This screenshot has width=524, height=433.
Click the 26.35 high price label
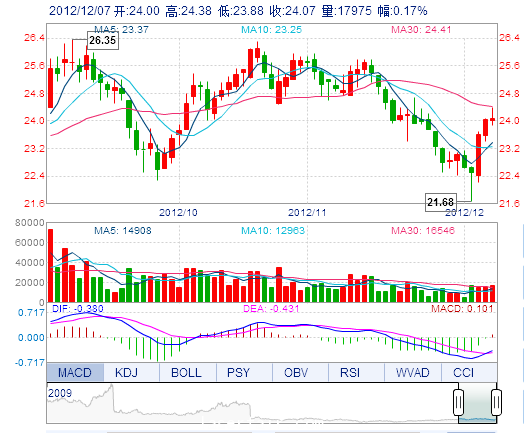click(103, 40)
